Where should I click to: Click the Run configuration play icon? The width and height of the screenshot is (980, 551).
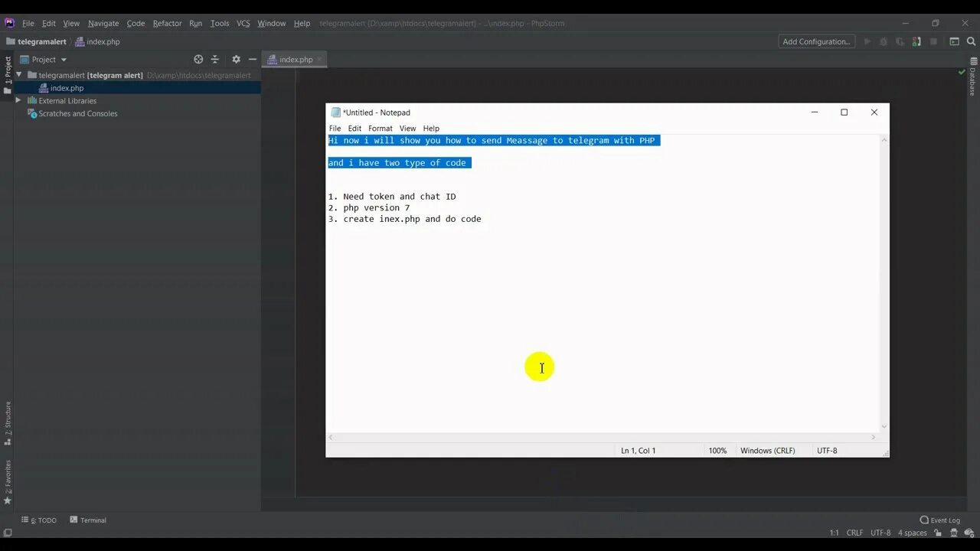[867, 41]
